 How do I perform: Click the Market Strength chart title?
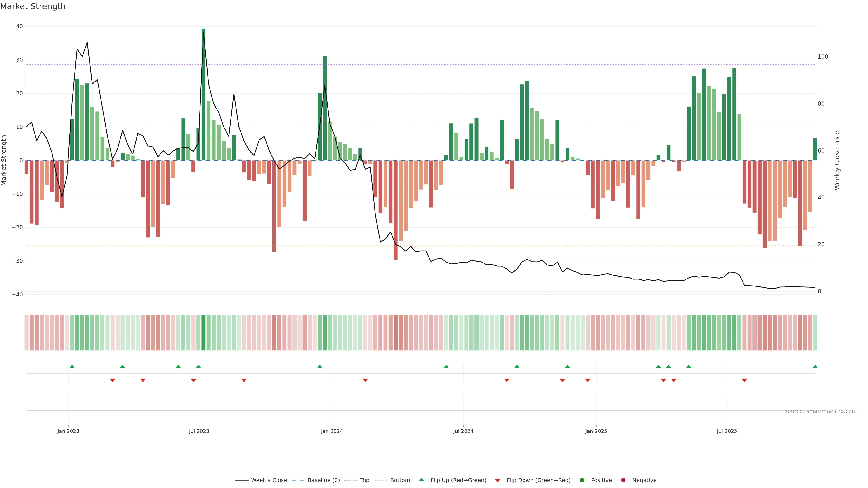coord(33,6)
